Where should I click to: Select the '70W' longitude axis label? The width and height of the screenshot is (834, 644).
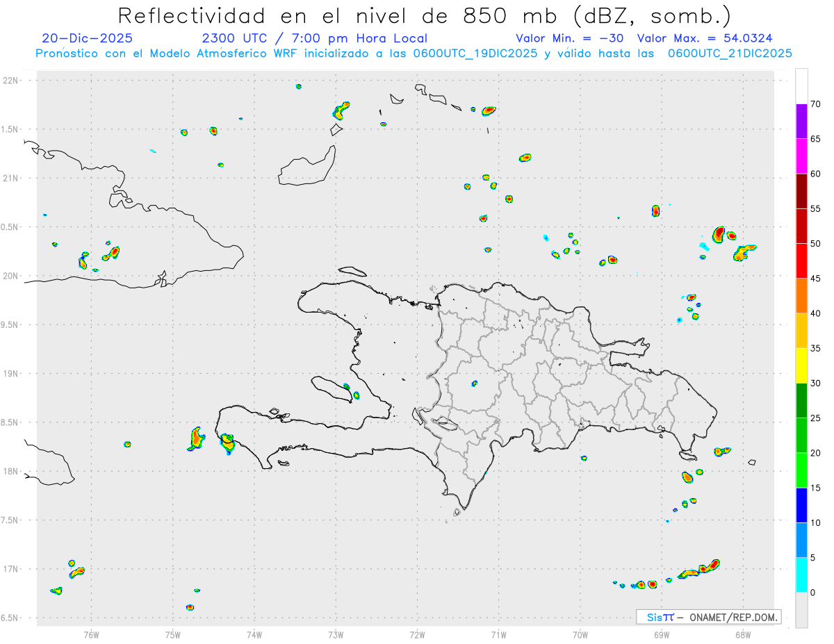[x=580, y=635]
